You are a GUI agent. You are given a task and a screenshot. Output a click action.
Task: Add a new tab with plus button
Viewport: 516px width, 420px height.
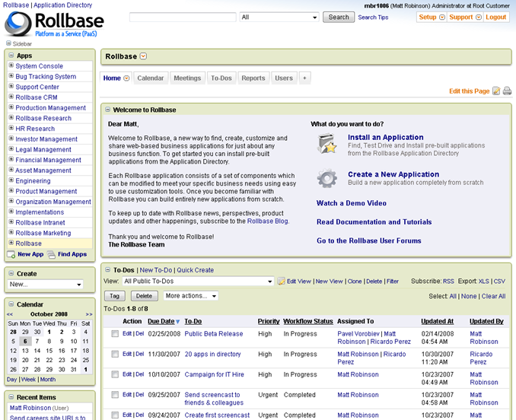pyautogui.click(x=304, y=78)
